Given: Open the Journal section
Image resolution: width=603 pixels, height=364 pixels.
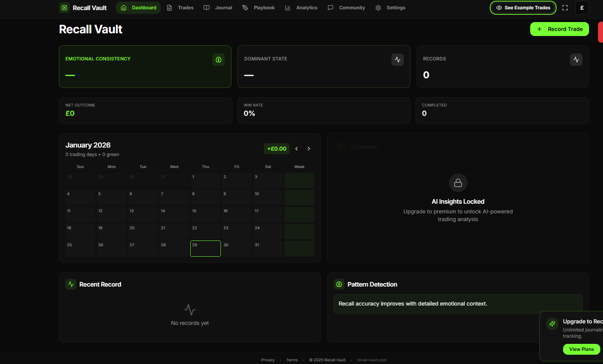Looking at the screenshot, I should pos(218,7).
